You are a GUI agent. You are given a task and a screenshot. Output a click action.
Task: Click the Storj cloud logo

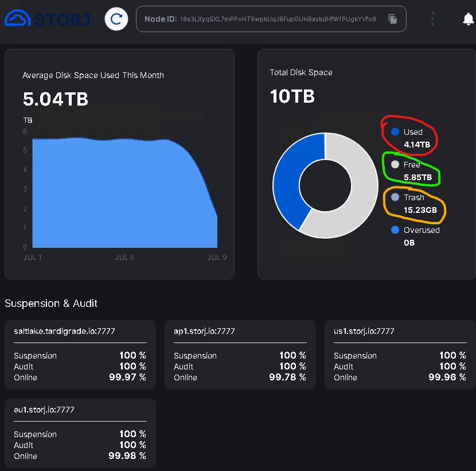click(x=17, y=18)
